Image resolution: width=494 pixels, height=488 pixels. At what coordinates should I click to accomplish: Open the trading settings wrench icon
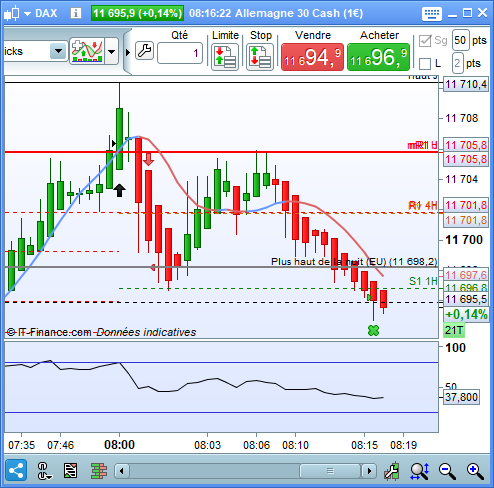coord(144,51)
